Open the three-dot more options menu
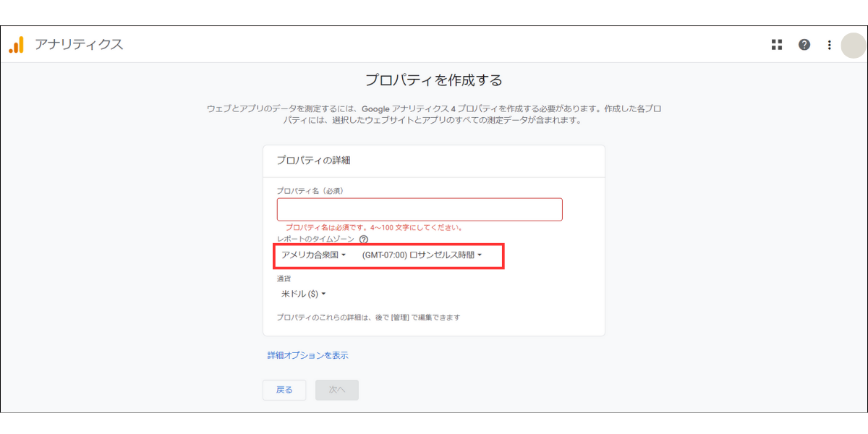This screenshot has height=434, width=868. click(x=829, y=45)
